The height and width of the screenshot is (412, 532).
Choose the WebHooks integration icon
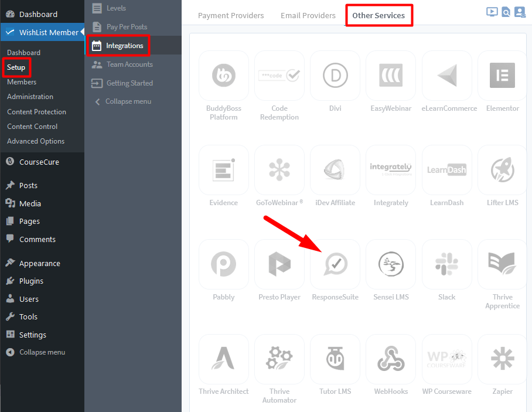point(391,359)
